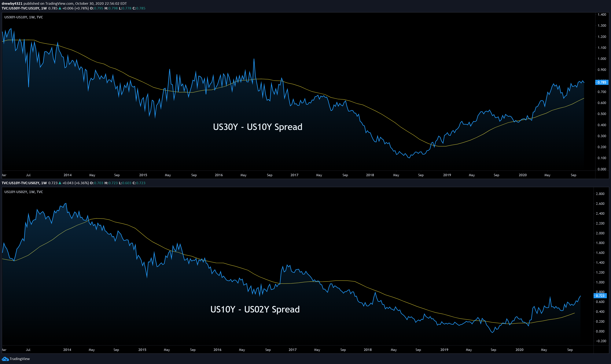This screenshot has height=364, width=611.
Task: Click the 2015 label on lower time axis
Action: point(142,350)
